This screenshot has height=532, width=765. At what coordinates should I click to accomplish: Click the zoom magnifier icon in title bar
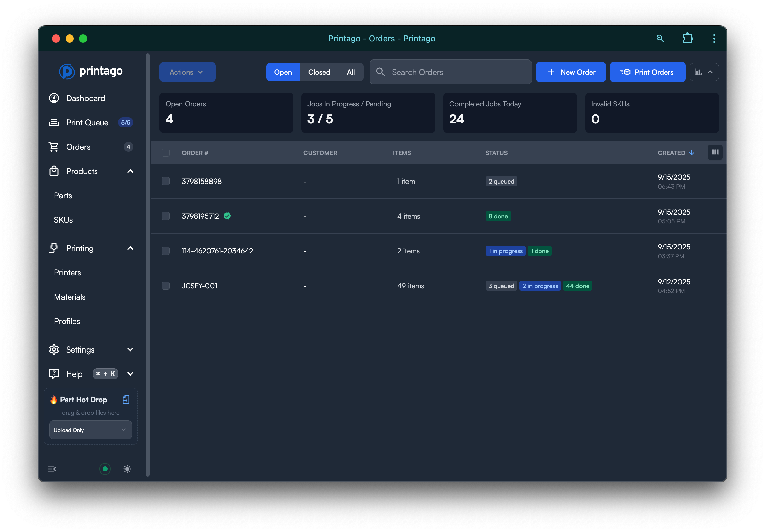[660, 38]
